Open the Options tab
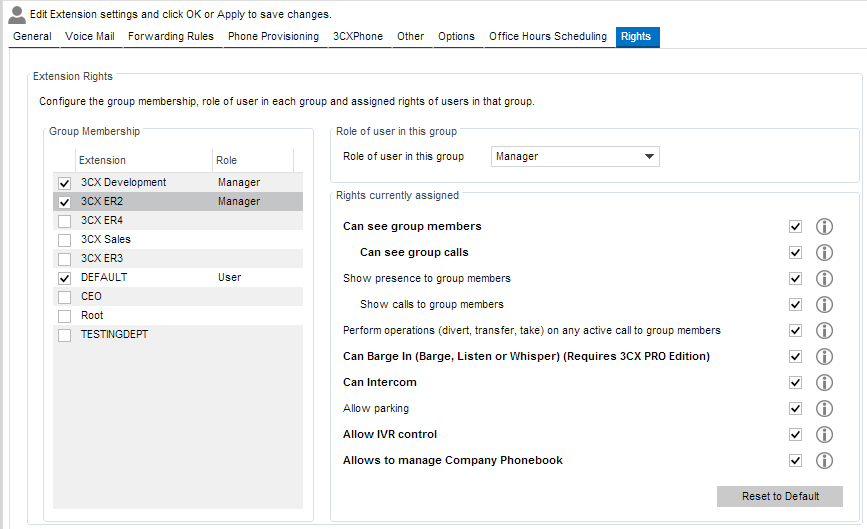867x529 pixels. pos(456,36)
